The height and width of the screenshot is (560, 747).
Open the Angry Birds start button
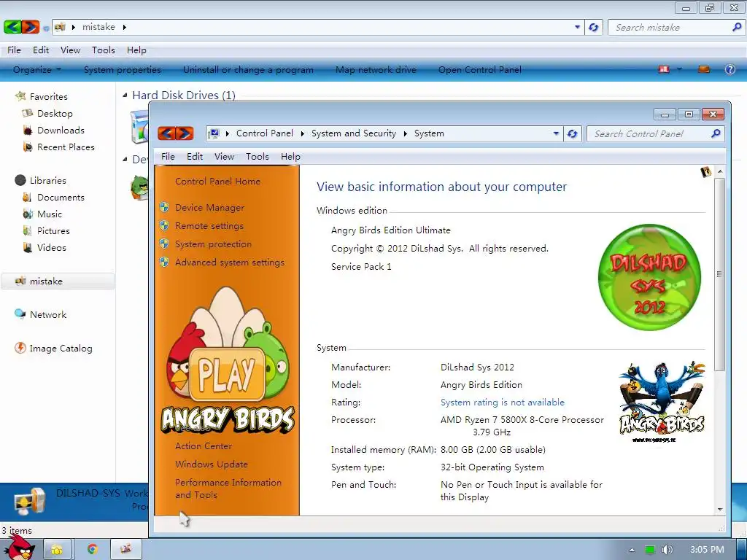pos(19,548)
